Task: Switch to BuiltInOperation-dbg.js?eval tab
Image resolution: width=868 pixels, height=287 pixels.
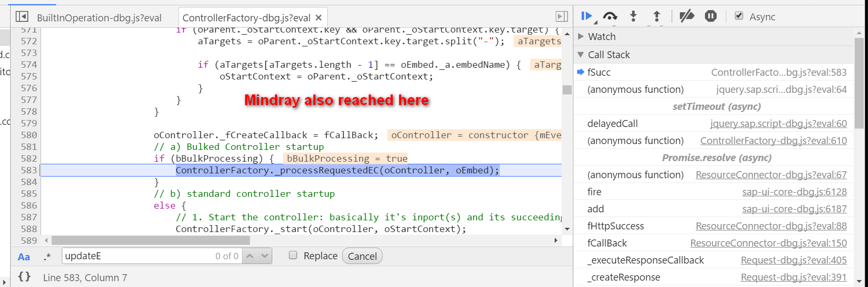Action: pyautogui.click(x=99, y=18)
